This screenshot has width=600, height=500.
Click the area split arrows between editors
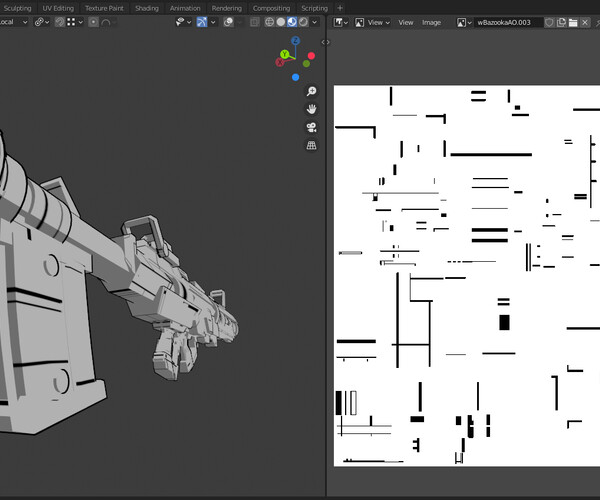coord(326,42)
